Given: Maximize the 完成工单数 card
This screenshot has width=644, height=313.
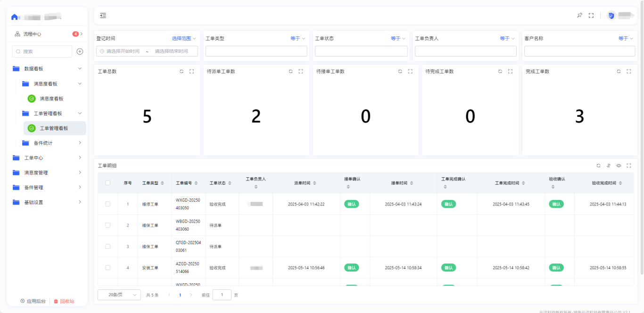Looking at the screenshot, I should pyautogui.click(x=628, y=71).
